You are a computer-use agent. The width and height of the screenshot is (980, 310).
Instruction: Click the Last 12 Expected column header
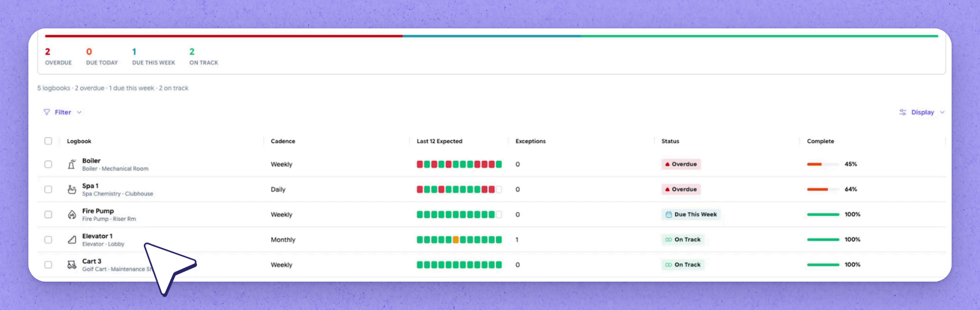click(x=439, y=141)
